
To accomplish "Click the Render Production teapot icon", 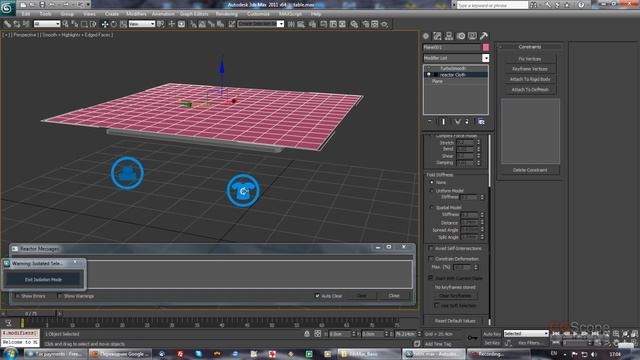I will [384, 24].
